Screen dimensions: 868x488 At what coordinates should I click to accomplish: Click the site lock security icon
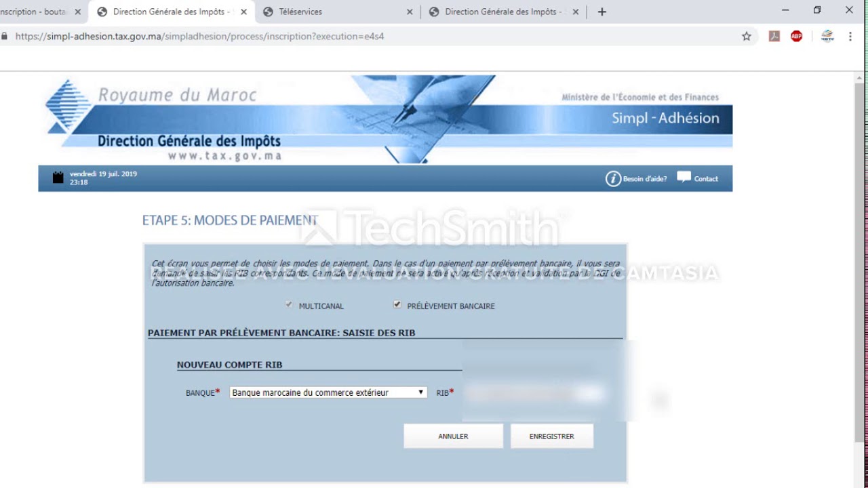pos(5,37)
